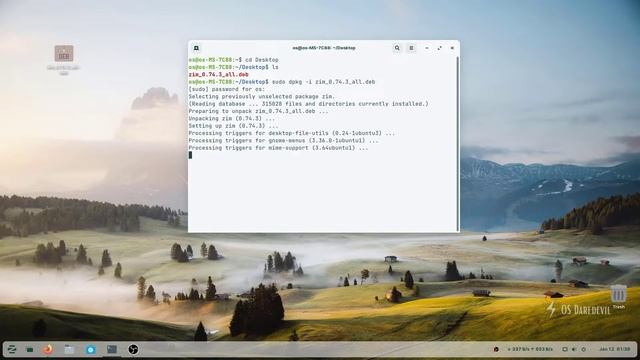The width and height of the screenshot is (640, 360).
Task: Click the terminal title bar text
Action: 324,48
